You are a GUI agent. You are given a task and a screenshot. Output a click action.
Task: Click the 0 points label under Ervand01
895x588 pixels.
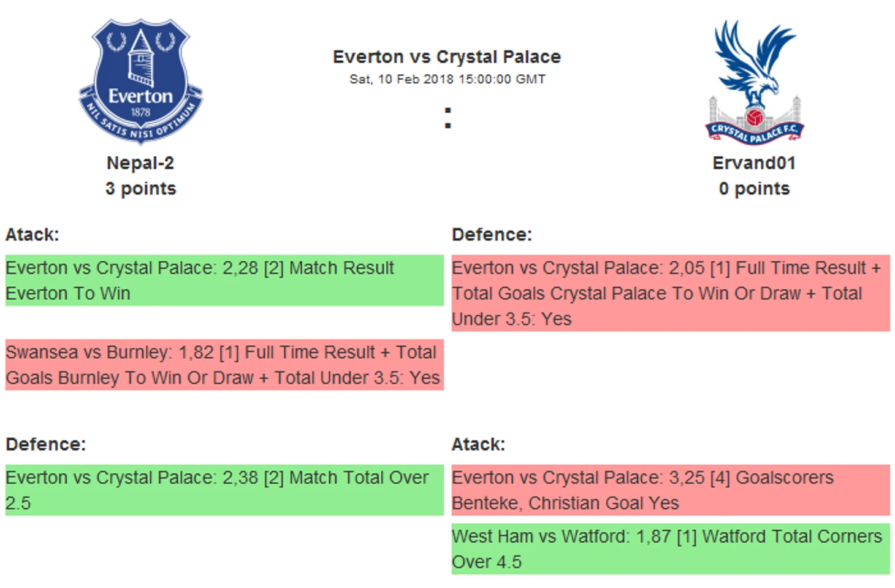(754, 189)
